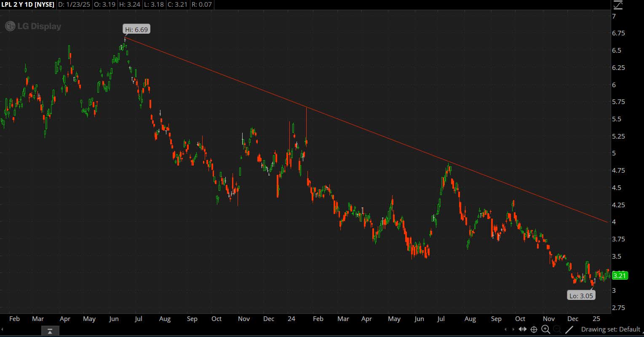This screenshot has height=337, width=644.
Task: Open the price axis scale settings icon
Action: pos(618,5)
